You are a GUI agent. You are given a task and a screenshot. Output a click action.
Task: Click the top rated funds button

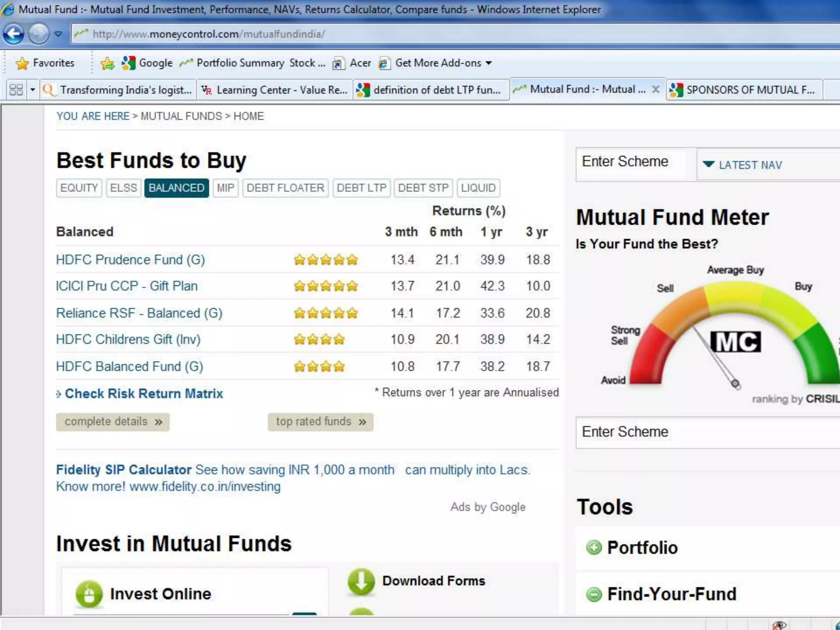point(320,422)
